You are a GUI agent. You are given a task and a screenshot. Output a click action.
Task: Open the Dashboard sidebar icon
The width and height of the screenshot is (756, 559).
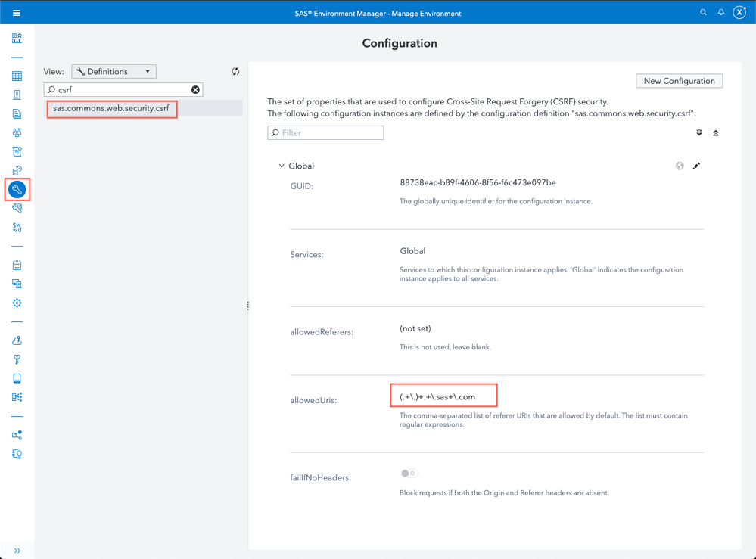[17, 38]
